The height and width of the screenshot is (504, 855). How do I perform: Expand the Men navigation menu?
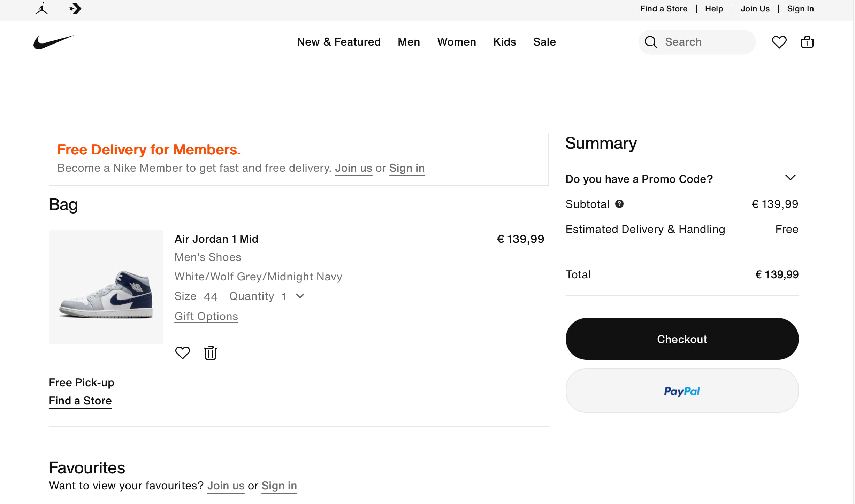pyautogui.click(x=409, y=42)
